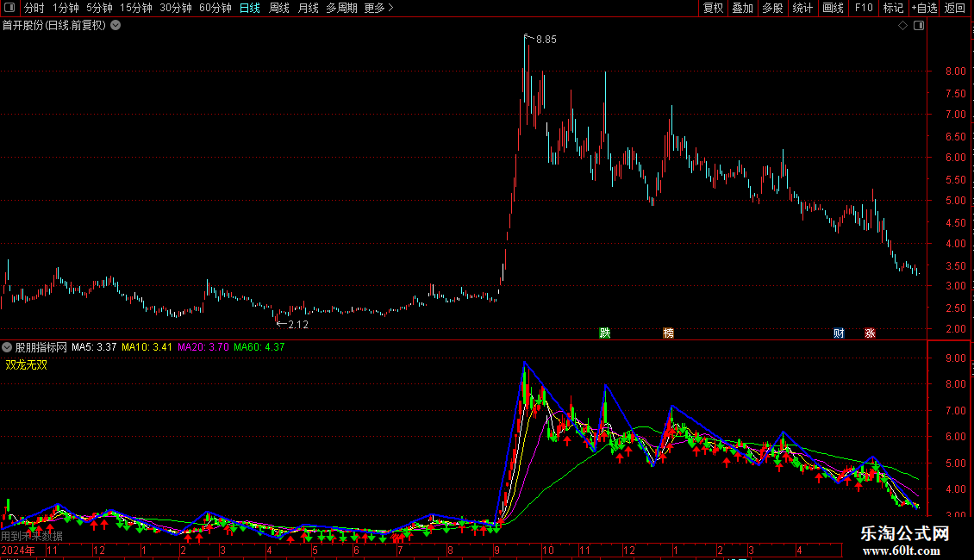
Task: Click the diamond icon atop main chart
Action: (903, 26)
